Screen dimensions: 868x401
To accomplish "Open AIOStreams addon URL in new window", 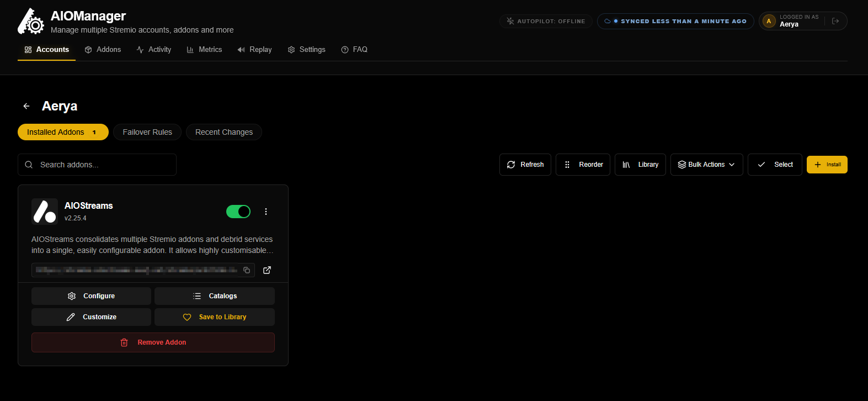I will point(267,270).
